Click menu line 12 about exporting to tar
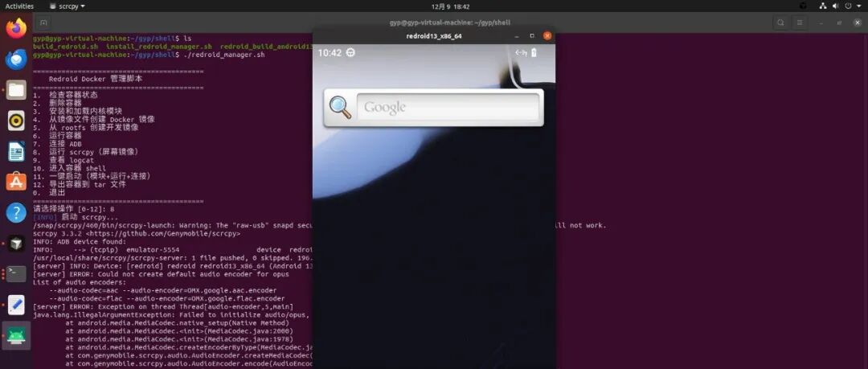This screenshot has height=369, width=868. 80,184
